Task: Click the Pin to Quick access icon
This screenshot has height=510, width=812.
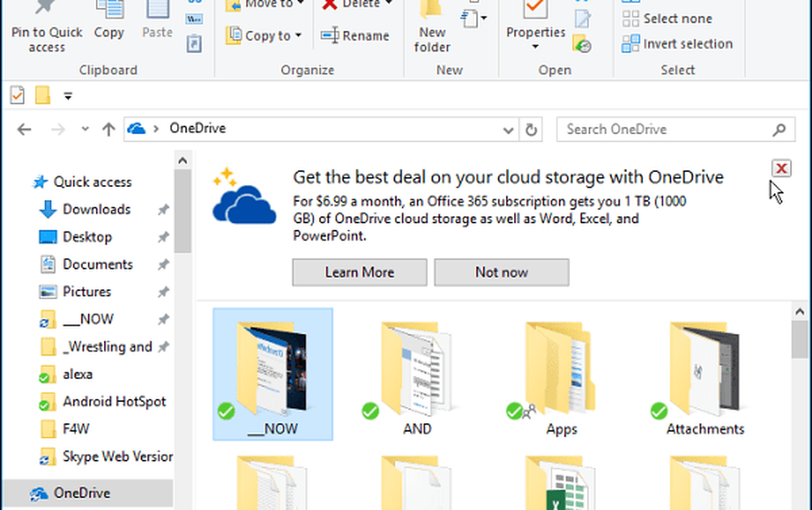Action: click(46, 10)
